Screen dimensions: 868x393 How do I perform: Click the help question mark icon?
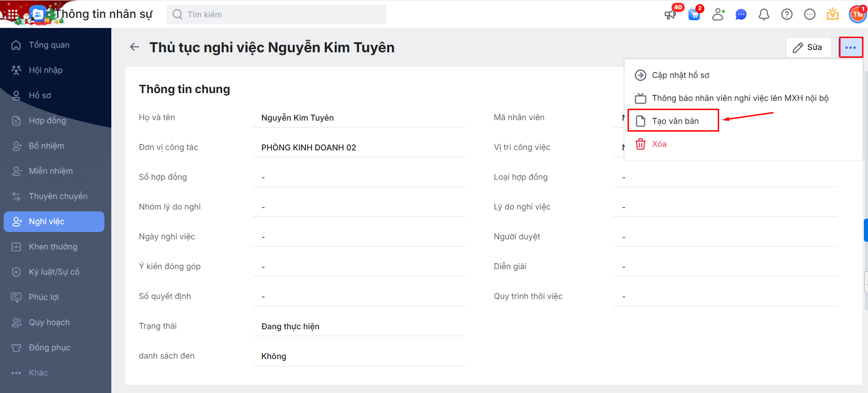coord(786,15)
